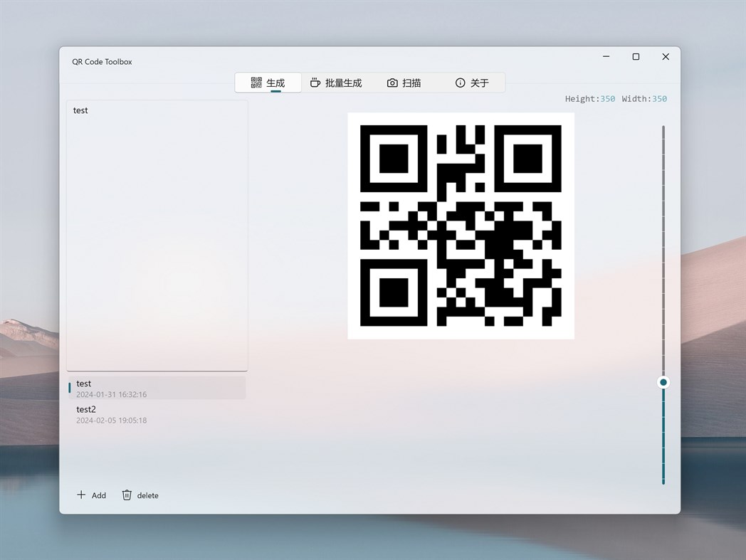Select the test2 entry dated 2024-02-05
The width and height of the screenshot is (746, 560).
tap(157, 414)
